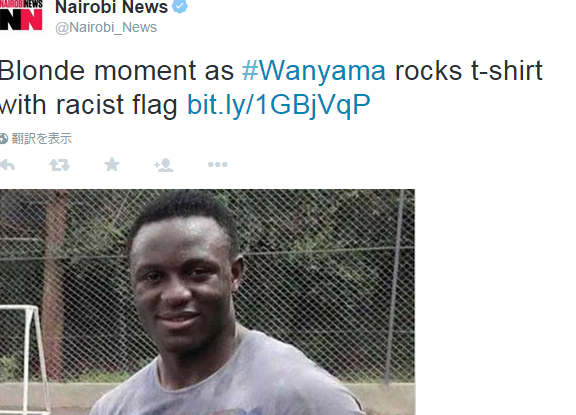Open the more options ellipsis menu
Image resolution: width=576 pixels, height=415 pixels.
(217, 165)
